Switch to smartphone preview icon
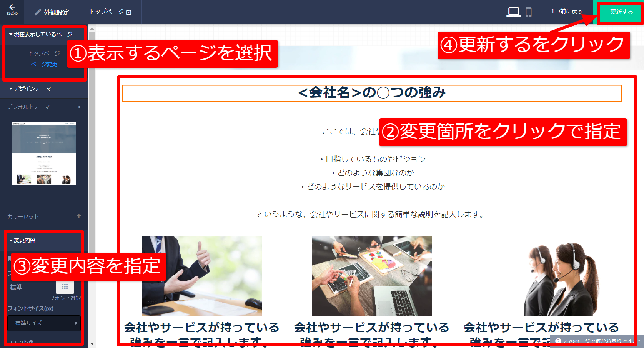The width and height of the screenshot is (644, 348). [x=529, y=12]
